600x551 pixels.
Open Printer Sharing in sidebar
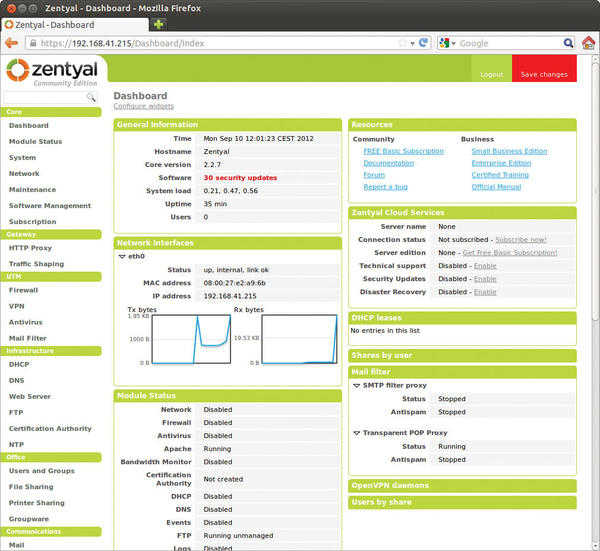click(37, 503)
